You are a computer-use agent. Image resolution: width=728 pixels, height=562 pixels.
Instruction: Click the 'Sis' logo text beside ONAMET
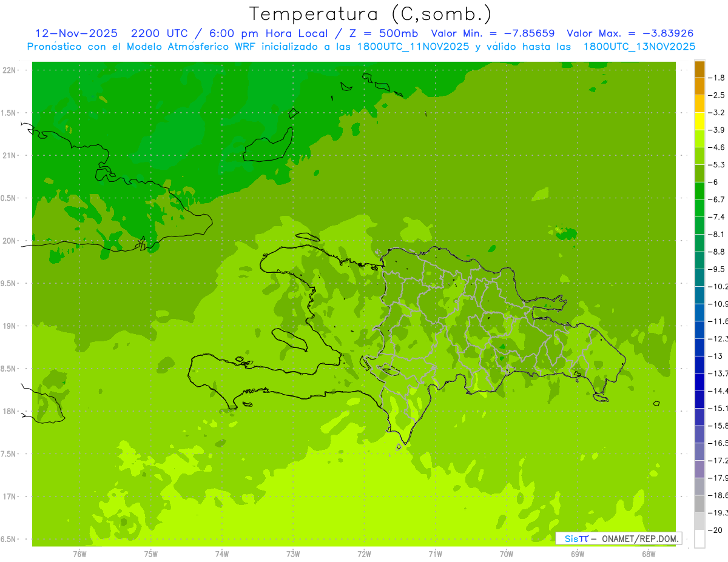click(x=571, y=538)
